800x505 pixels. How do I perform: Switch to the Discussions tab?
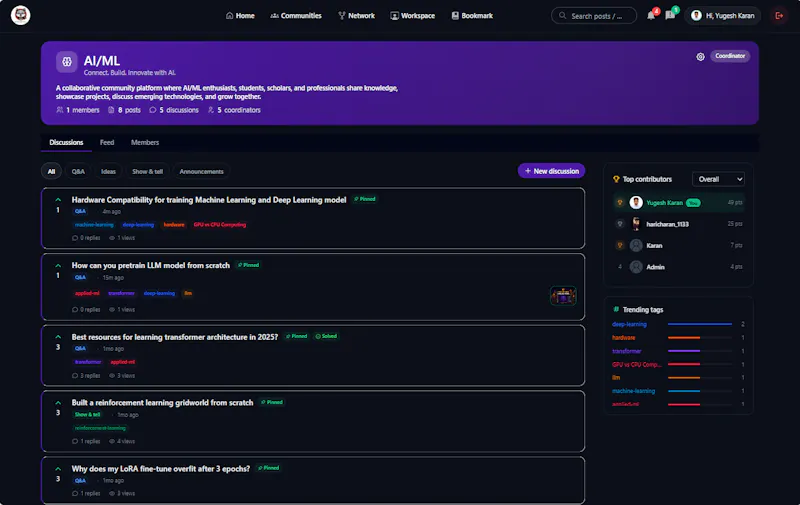tap(66, 142)
